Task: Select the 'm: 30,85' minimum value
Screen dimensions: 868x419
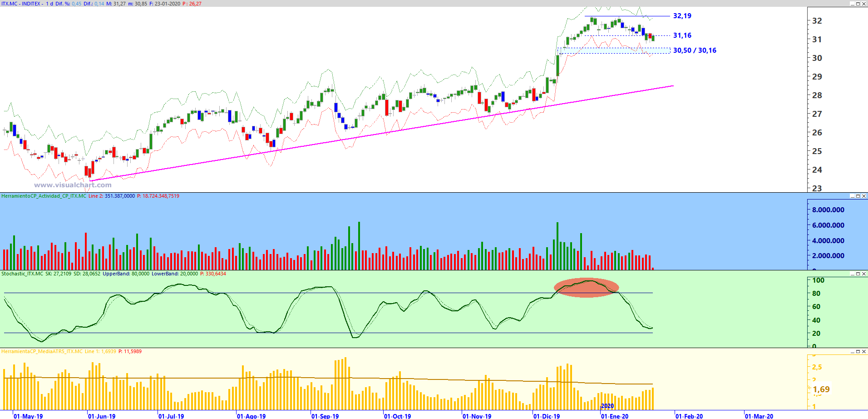Action: click(x=138, y=4)
